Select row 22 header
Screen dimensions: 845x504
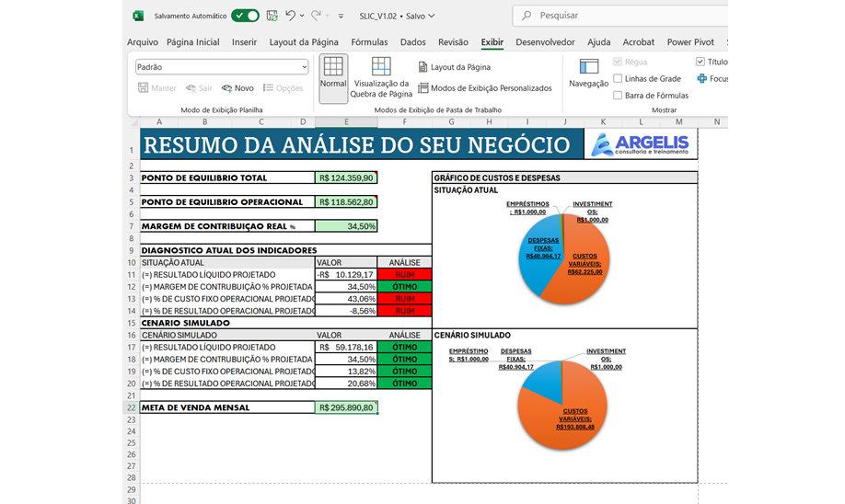(132, 407)
